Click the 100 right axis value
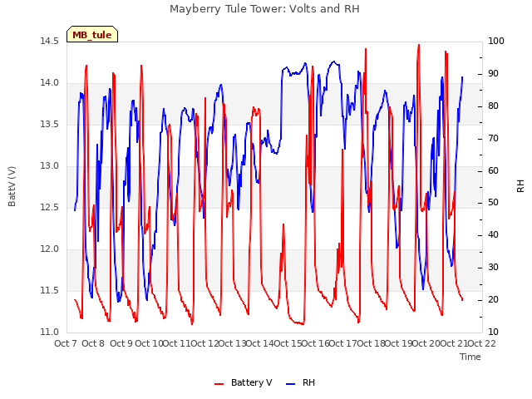The image size is (532, 399). (x=496, y=41)
